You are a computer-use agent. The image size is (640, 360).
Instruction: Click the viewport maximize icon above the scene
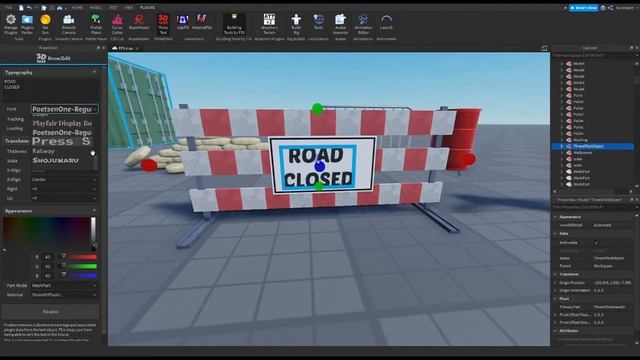coord(544,48)
